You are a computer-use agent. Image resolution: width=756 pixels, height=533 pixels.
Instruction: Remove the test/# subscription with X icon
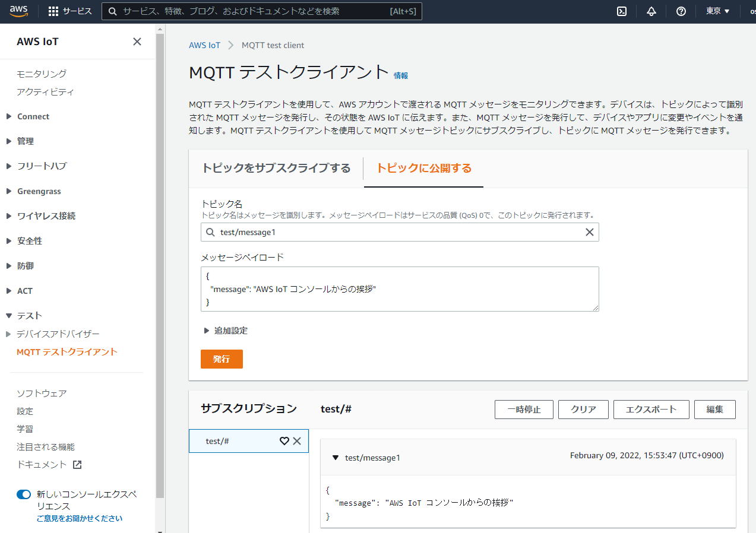pyautogui.click(x=297, y=441)
